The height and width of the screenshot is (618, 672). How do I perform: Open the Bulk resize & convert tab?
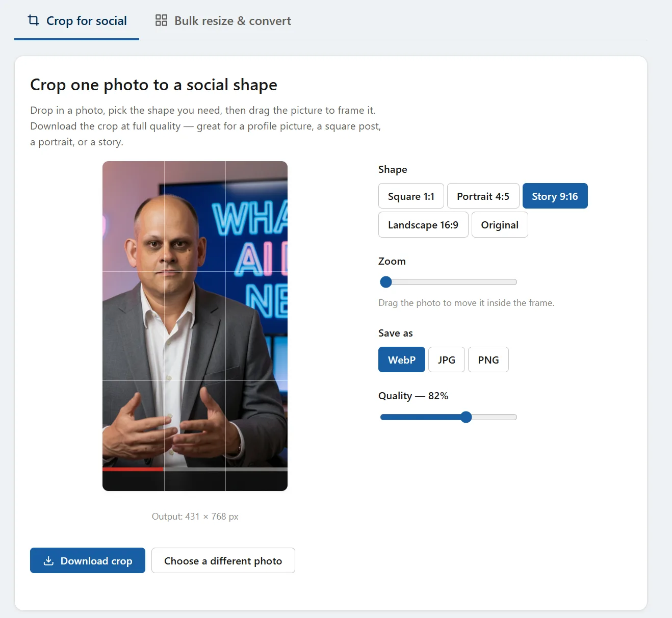223,21
